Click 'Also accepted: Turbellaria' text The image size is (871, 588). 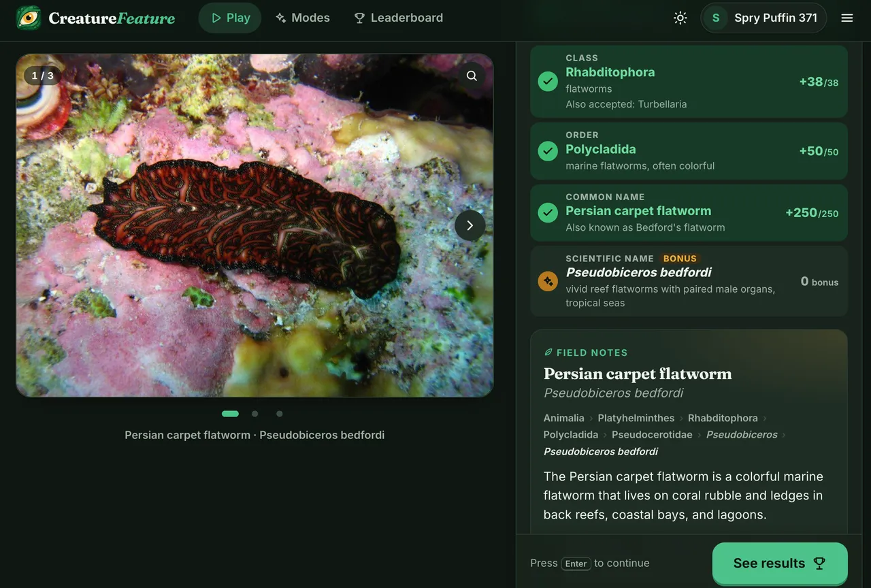(x=626, y=104)
